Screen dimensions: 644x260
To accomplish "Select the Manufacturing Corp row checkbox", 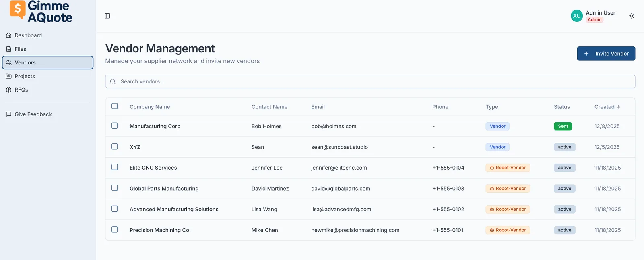I will pyautogui.click(x=115, y=125).
